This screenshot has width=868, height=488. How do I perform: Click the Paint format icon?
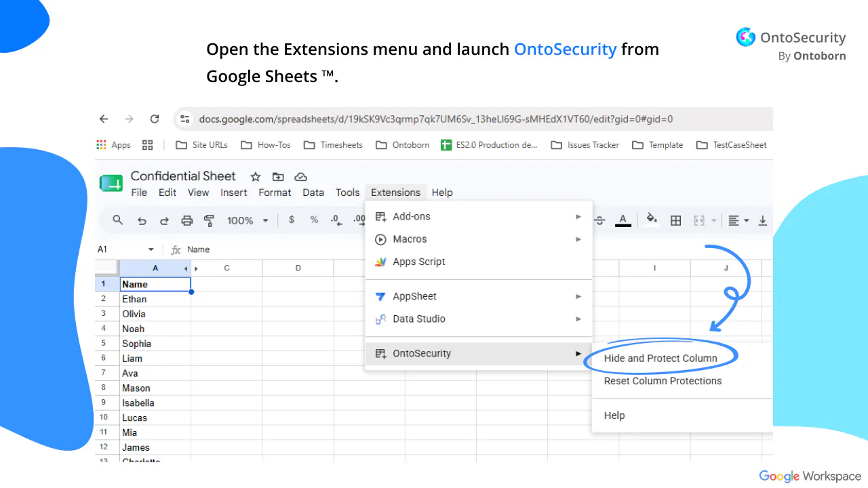click(209, 220)
